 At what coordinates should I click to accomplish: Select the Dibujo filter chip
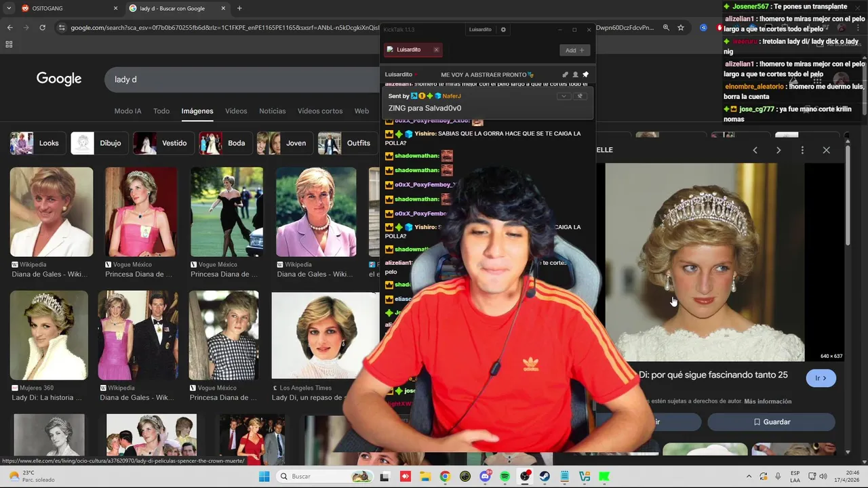pyautogui.click(x=99, y=143)
